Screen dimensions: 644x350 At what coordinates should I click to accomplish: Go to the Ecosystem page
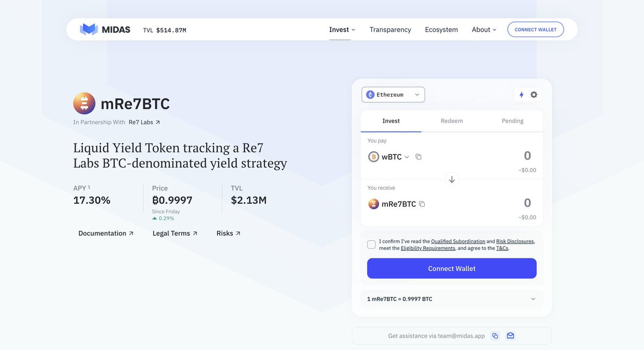pyautogui.click(x=441, y=29)
